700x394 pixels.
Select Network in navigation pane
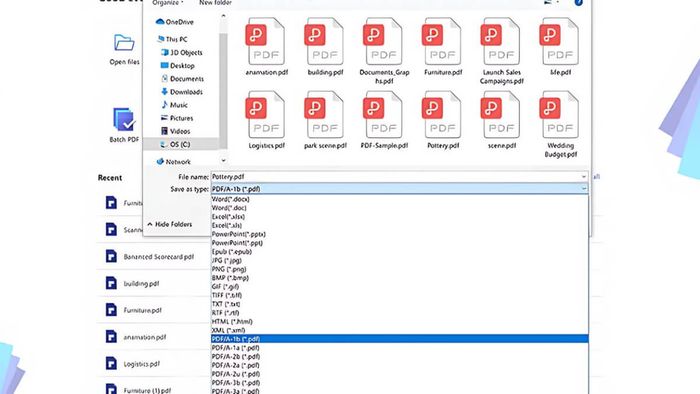(x=173, y=162)
